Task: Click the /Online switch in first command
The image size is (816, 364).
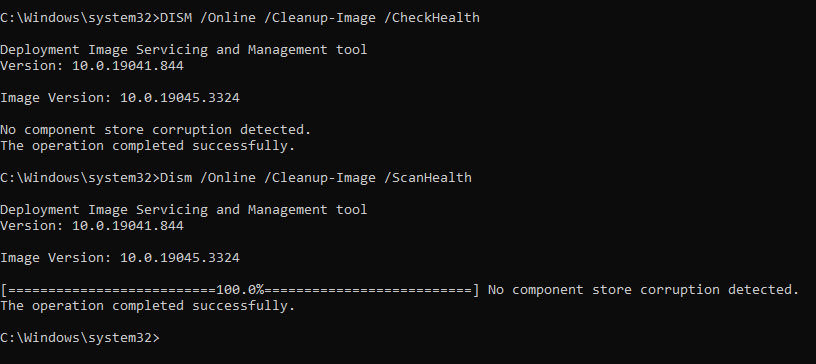Action: pos(227,18)
